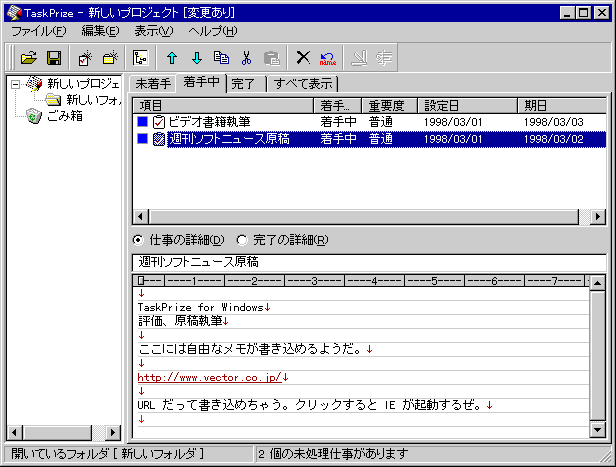
Task: Select the 完了の詳細 radio button
Action: pos(242,240)
